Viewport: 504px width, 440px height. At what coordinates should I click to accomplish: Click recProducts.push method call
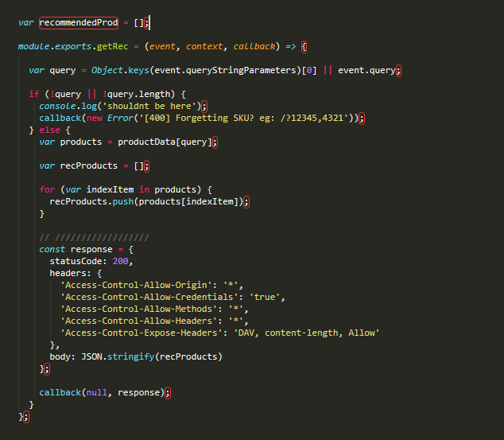pyautogui.click(x=91, y=201)
